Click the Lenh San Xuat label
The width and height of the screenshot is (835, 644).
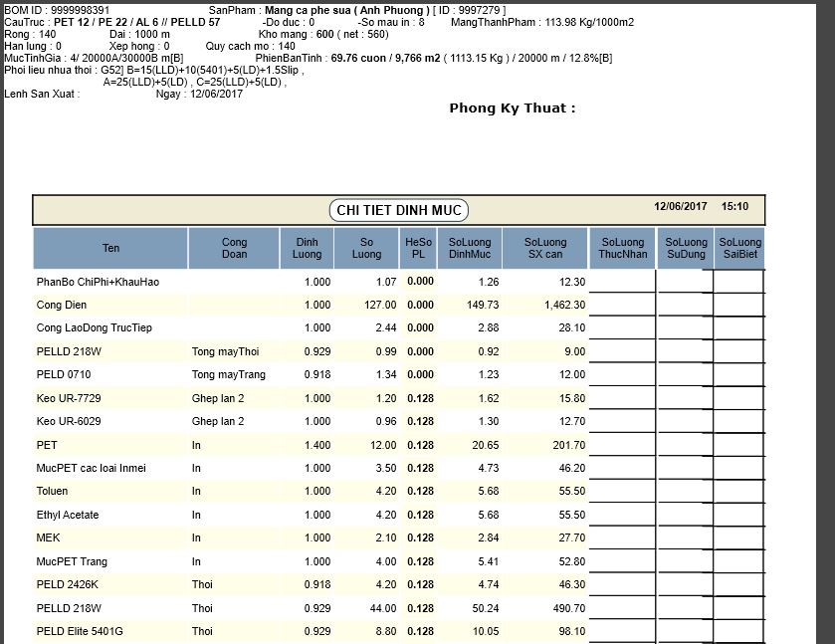42,95
